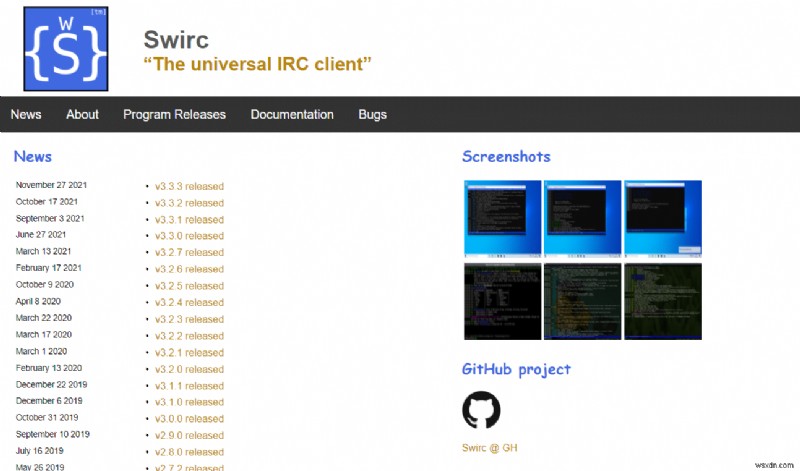The width and height of the screenshot is (800, 471).
Task: Click the date November 27 2021
Action: 51,185
